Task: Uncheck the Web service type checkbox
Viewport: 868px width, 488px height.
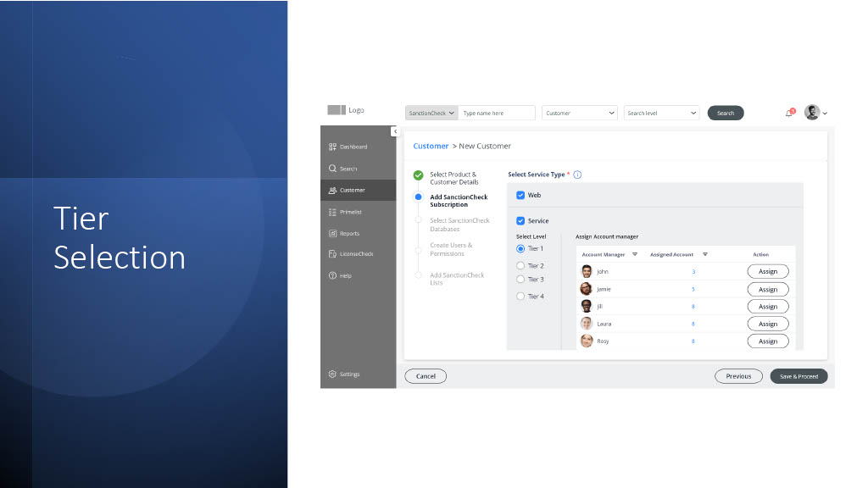Action: coord(520,196)
